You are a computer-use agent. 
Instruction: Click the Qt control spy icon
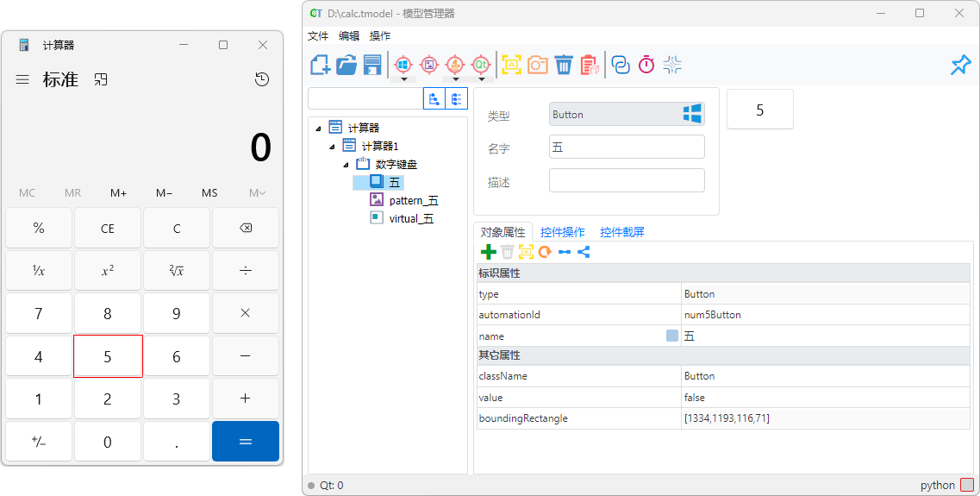(481, 64)
